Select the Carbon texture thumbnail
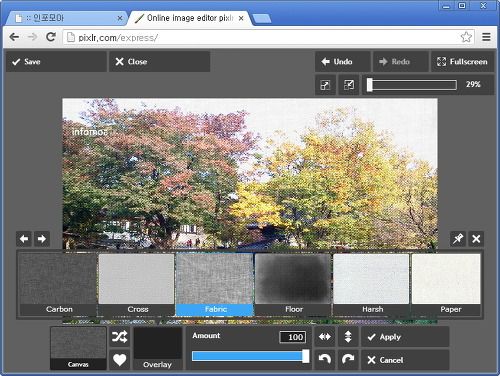500x376 pixels. pos(59,284)
